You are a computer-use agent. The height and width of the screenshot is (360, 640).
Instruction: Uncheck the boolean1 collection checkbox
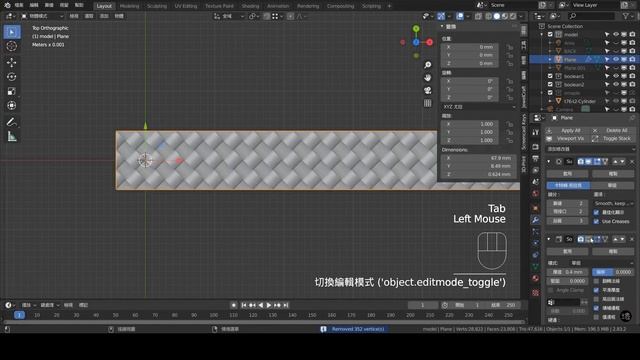point(550,76)
